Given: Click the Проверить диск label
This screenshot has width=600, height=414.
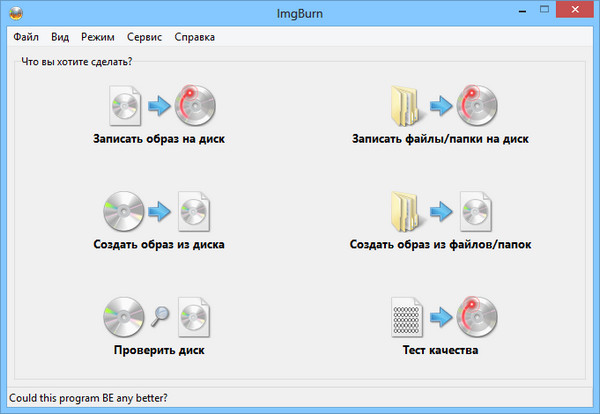Looking at the screenshot, I should pos(159,350).
